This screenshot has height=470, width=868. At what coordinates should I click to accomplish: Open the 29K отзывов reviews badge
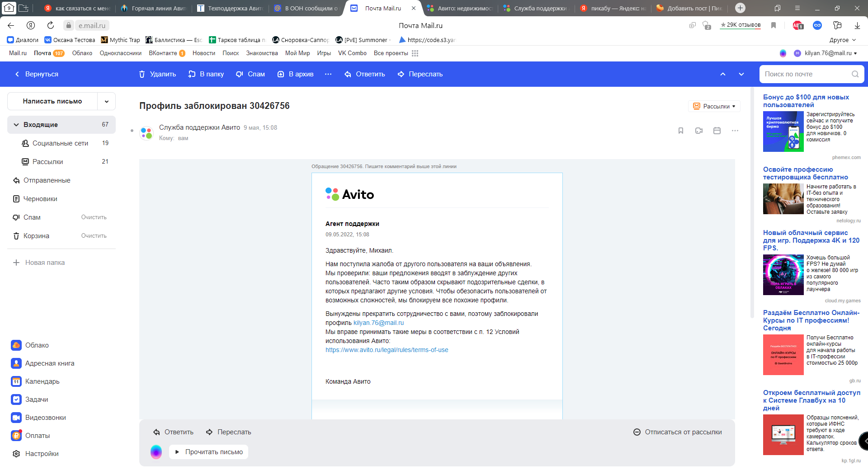741,25
